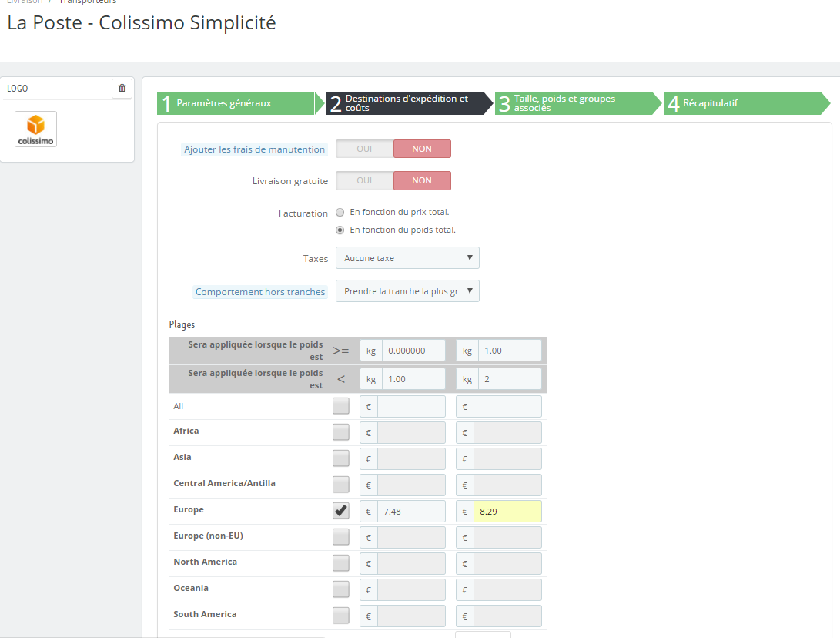The image size is (840, 638).
Task: Set frais de manutention to NON
Action: tap(422, 149)
